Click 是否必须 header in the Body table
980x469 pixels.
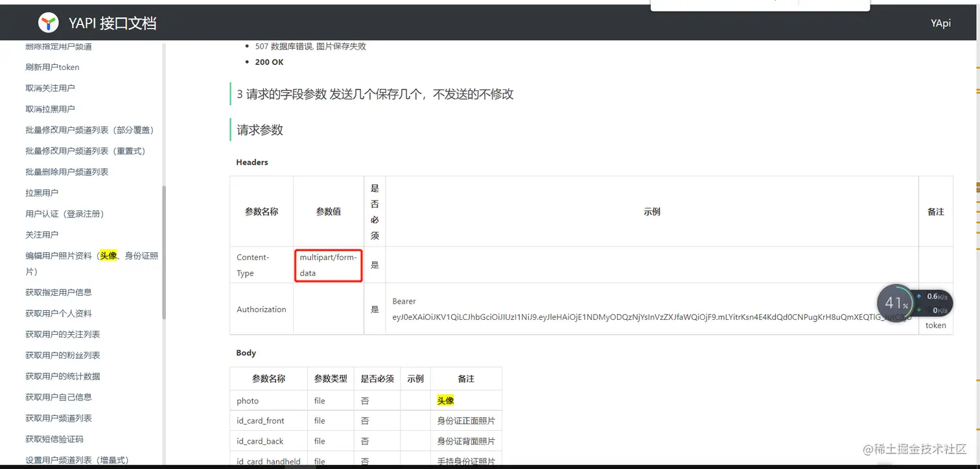click(377, 378)
